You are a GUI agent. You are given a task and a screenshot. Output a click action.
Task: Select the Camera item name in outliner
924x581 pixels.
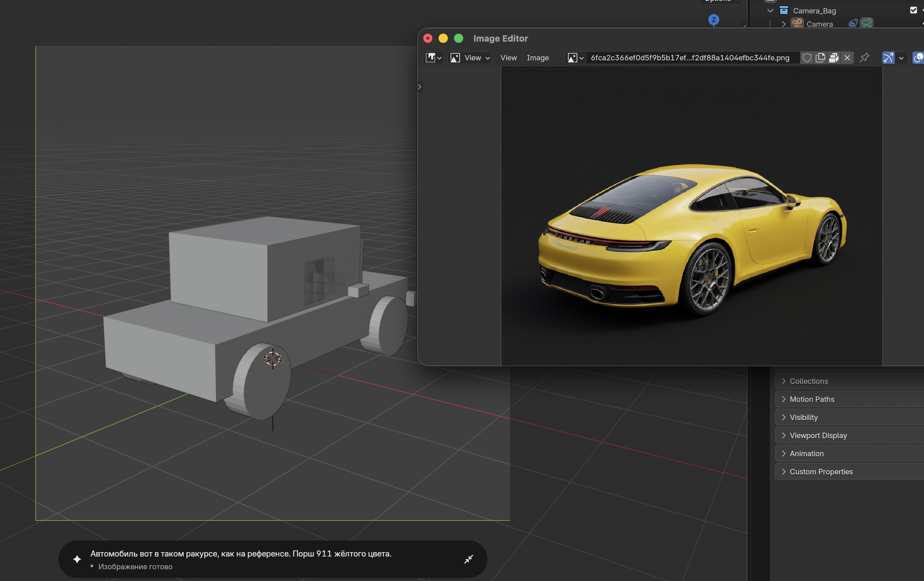pyautogui.click(x=820, y=24)
